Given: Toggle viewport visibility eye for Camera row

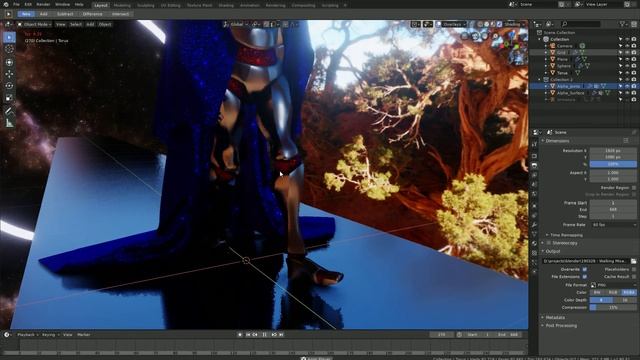Looking at the screenshot, I should pos(627,46).
